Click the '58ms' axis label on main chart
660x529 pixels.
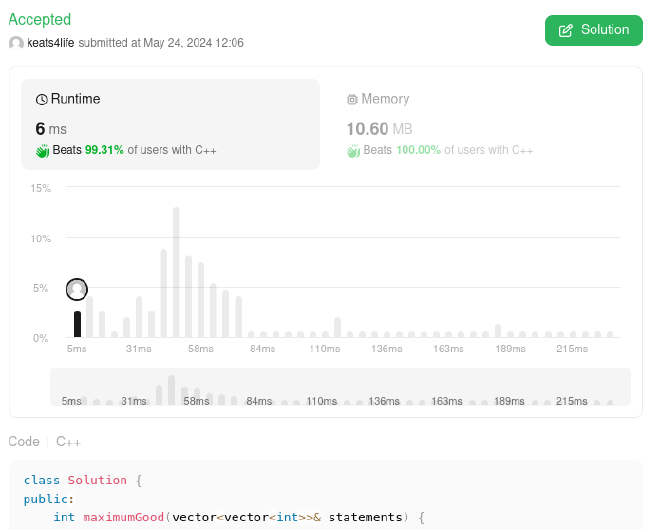coord(201,349)
